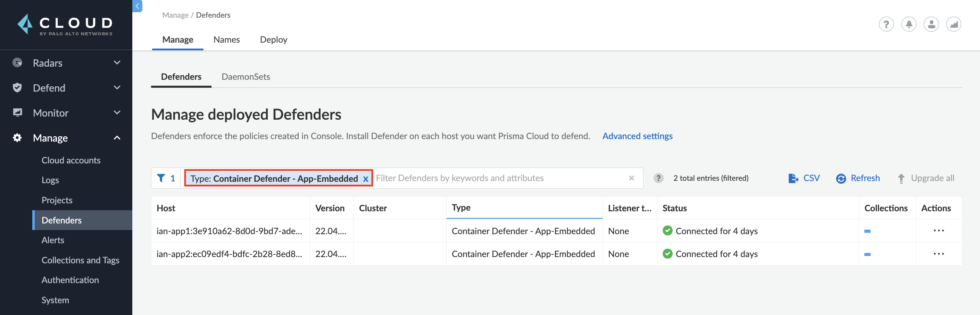Image resolution: width=980 pixels, height=315 pixels.
Task: Open actions menu for ian-app2 row
Action: coord(939,254)
